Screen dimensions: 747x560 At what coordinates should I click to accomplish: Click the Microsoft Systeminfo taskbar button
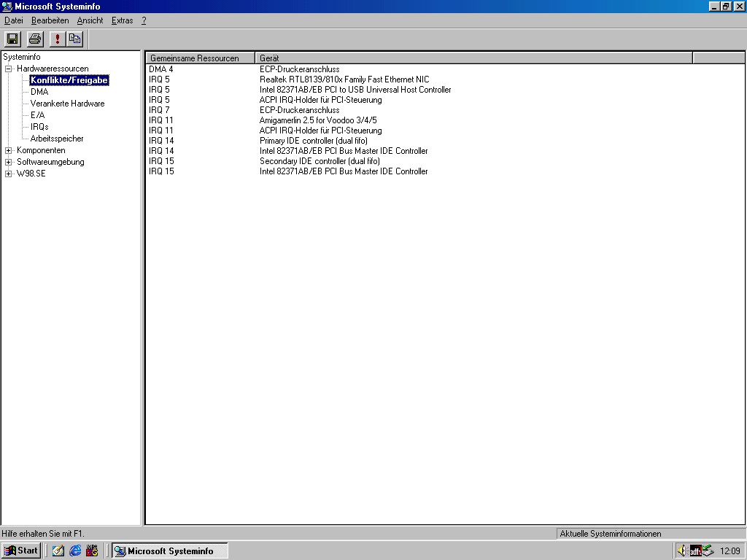[170, 551]
